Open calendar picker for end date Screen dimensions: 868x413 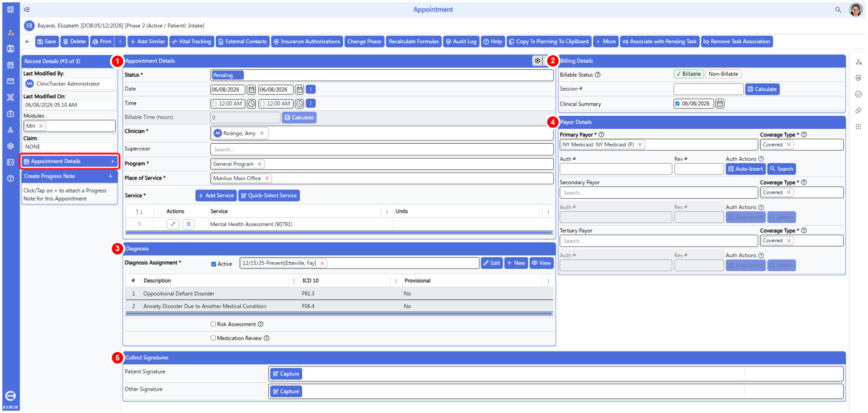coord(299,90)
